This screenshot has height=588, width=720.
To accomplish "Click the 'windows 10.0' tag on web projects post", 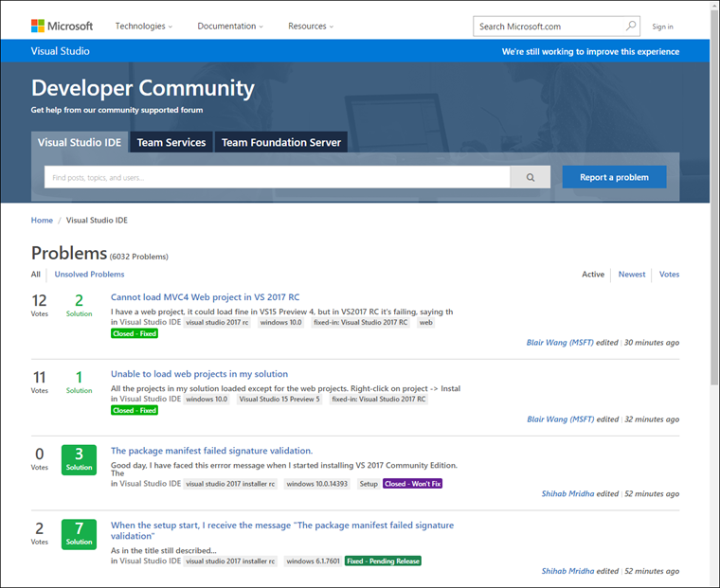I will [x=207, y=399].
